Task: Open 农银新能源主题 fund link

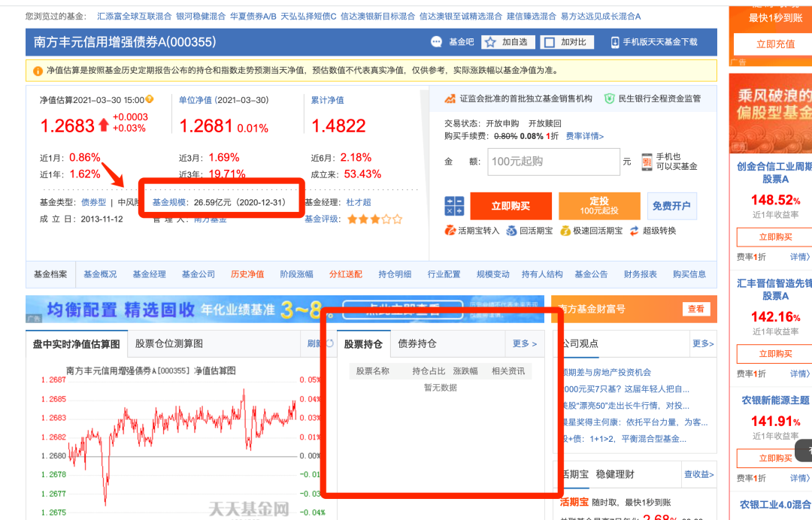Action: (775, 400)
